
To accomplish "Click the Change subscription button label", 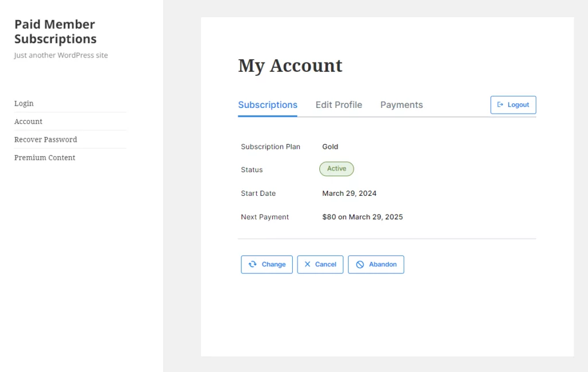I will click(x=273, y=264).
